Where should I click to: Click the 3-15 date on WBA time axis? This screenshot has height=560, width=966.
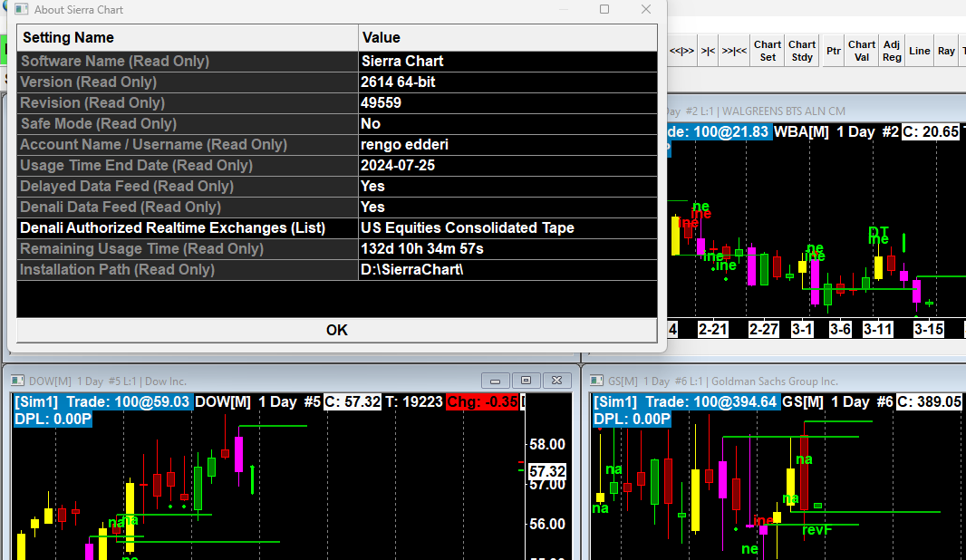pos(929,330)
